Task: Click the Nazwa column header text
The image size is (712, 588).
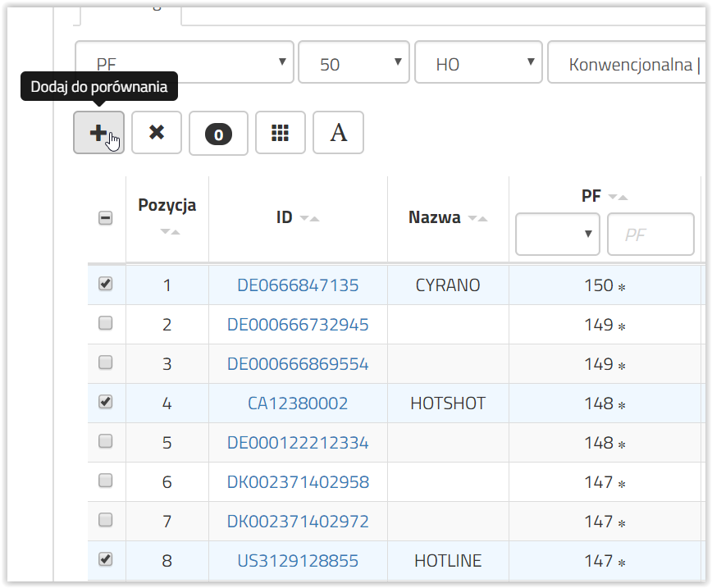Action: (x=435, y=217)
